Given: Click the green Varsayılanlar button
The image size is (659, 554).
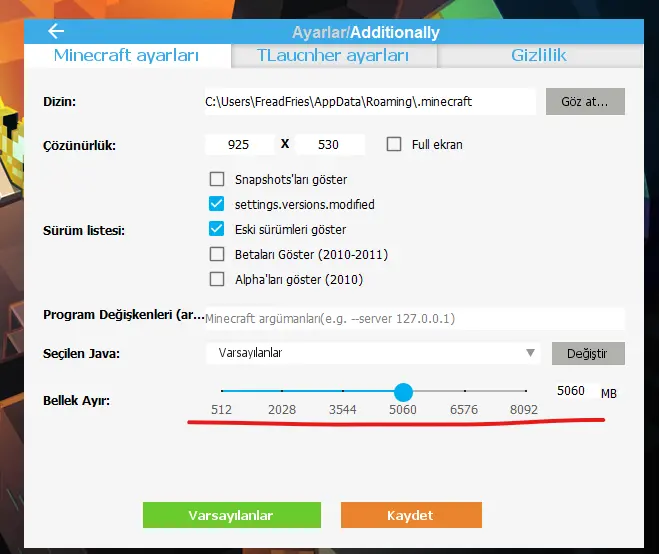Looking at the screenshot, I should coord(232,515).
